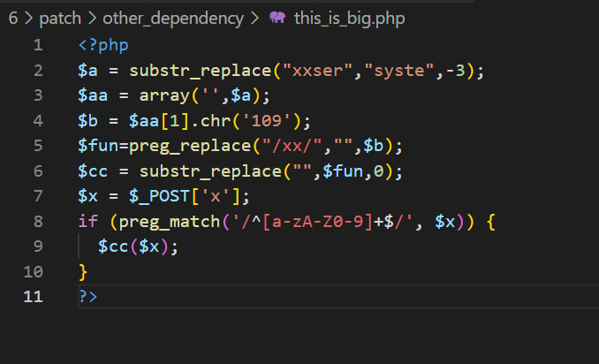The image size is (599, 364).
Task: Click the '[a-zA-Z0-9]' regex pattern
Action: [x=317, y=222]
